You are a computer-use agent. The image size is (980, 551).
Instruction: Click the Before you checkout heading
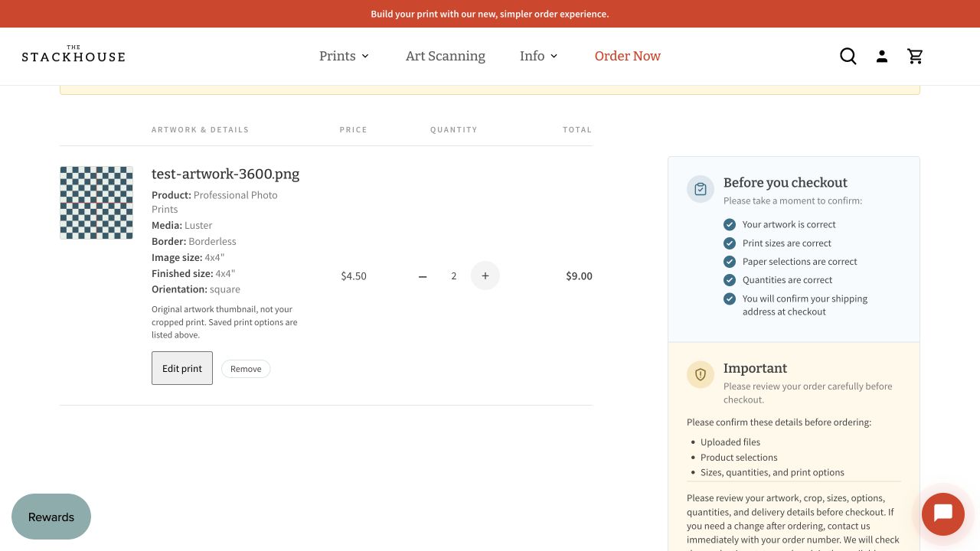click(786, 182)
